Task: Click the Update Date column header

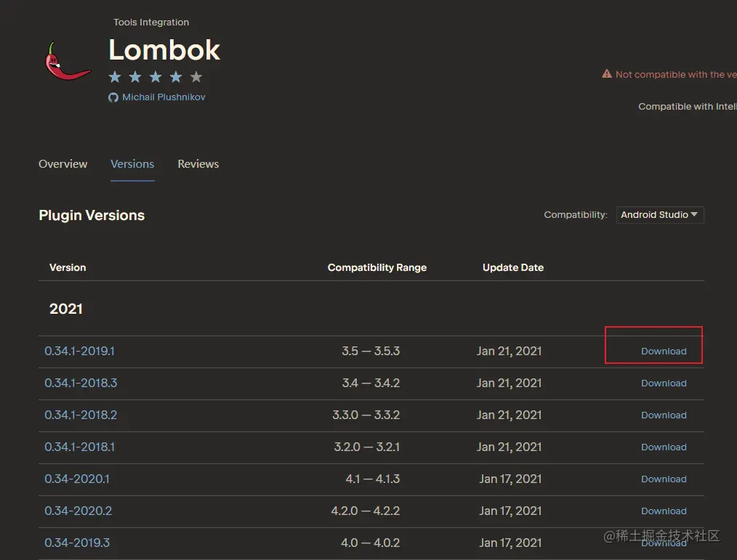Action: [513, 267]
